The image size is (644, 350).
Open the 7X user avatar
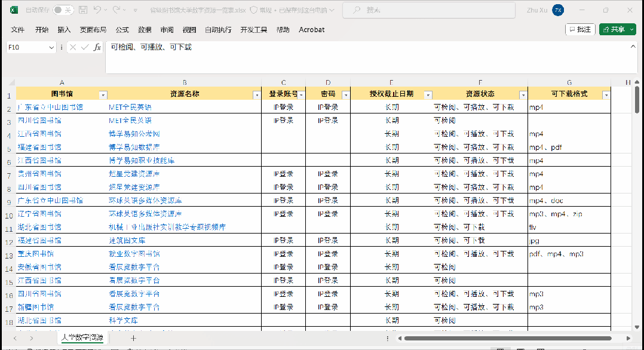point(558,10)
